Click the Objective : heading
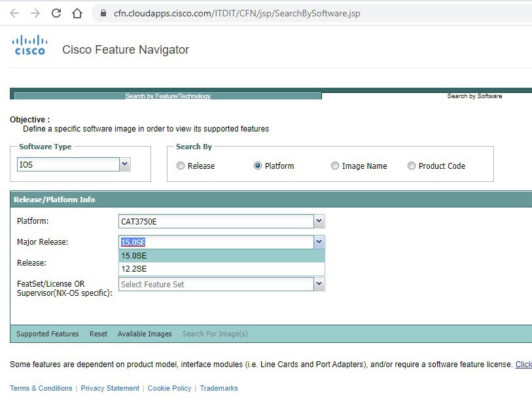 click(30, 120)
